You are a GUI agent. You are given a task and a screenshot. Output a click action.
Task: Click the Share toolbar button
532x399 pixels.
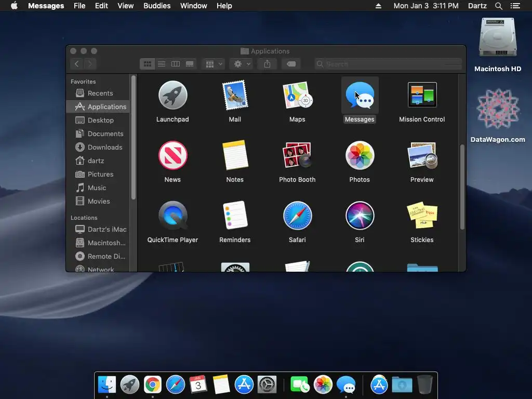268,64
